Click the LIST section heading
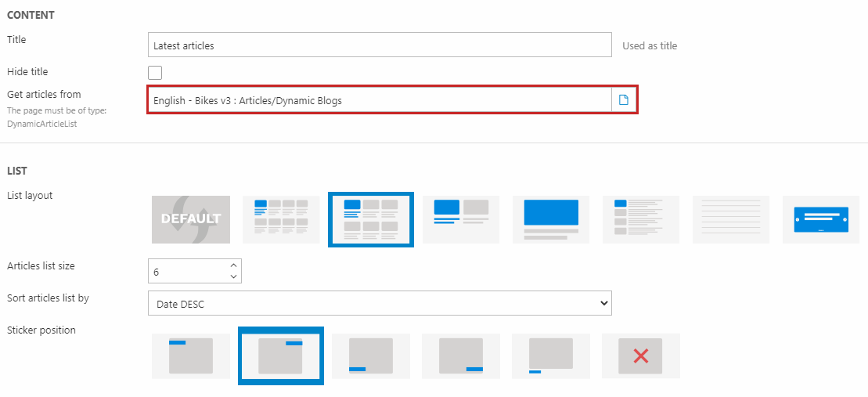The image size is (868, 397). (x=16, y=170)
